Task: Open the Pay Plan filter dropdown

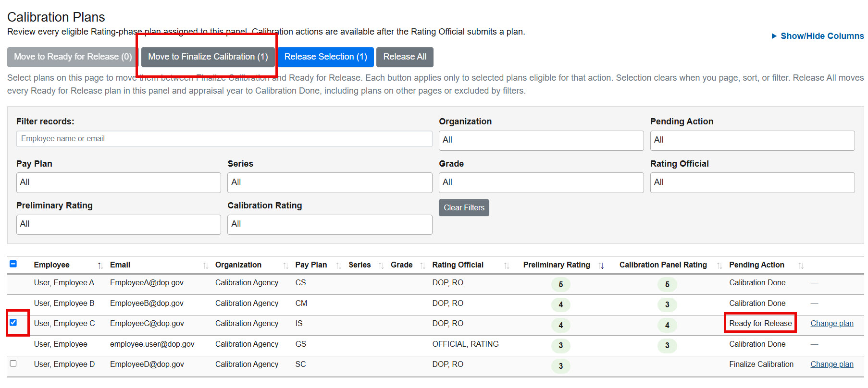Action: coord(119,182)
